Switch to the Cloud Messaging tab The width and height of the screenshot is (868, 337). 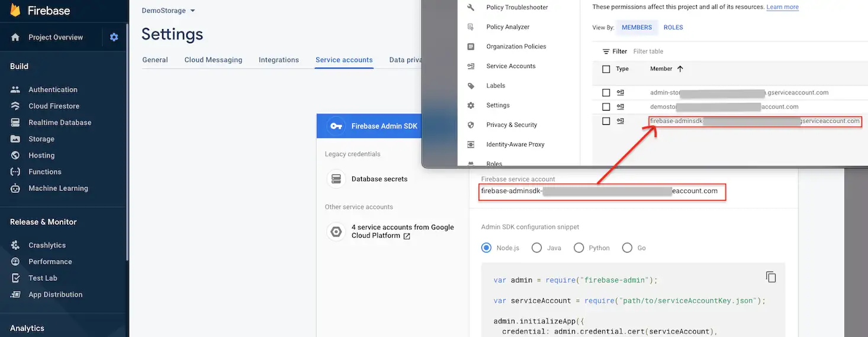point(213,60)
